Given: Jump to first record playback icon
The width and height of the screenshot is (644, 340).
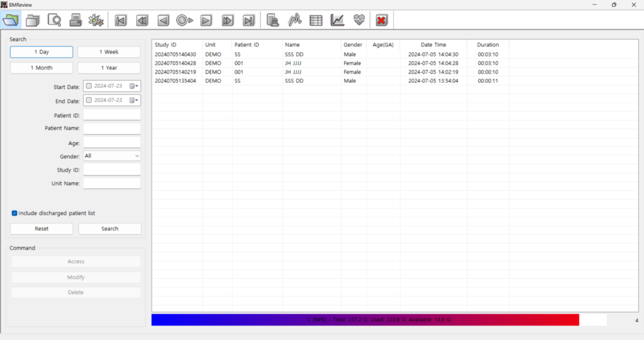Looking at the screenshot, I should [121, 20].
